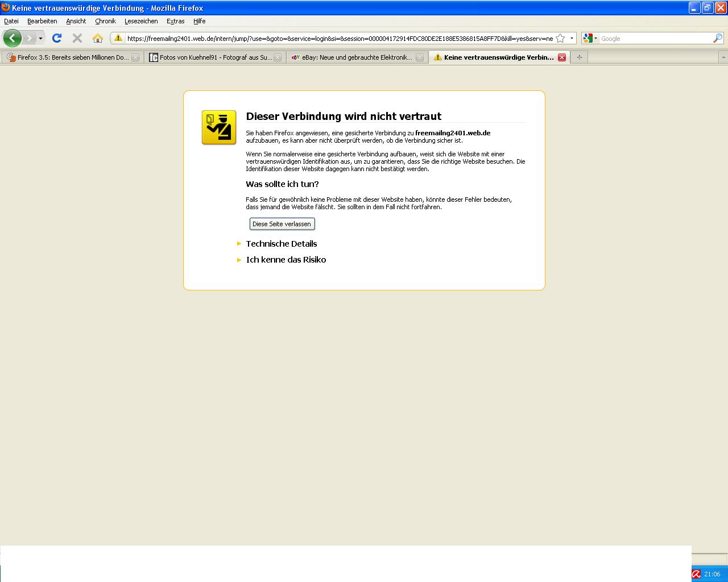
Task: Focus the Google search field
Action: (656, 38)
